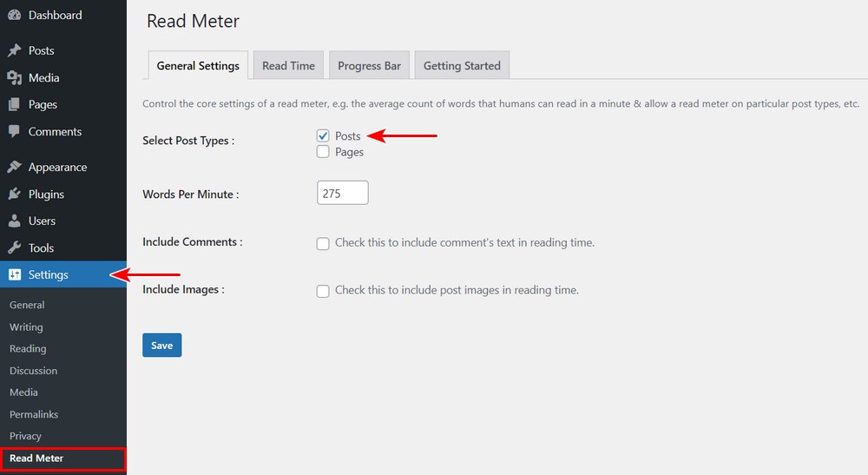Select the Settings menu item
The height and width of the screenshot is (475, 868).
pyautogui.click(x=63, y=274)
